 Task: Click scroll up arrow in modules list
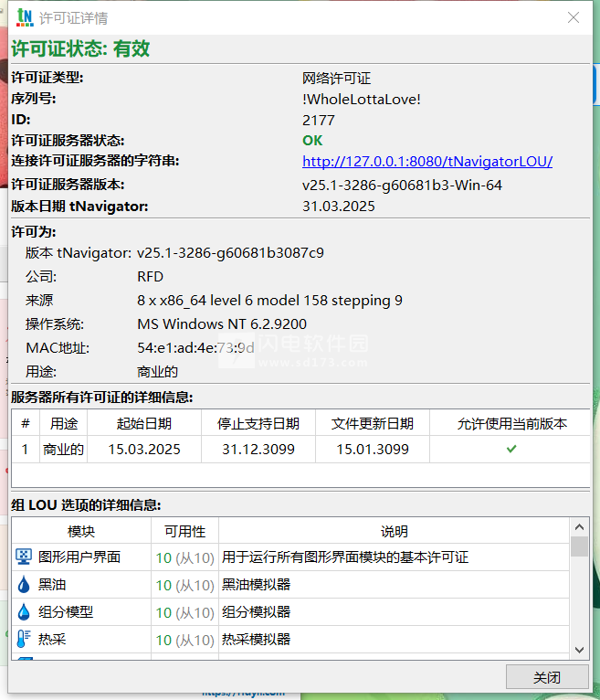pyautogui.click(x=580, y=527)
